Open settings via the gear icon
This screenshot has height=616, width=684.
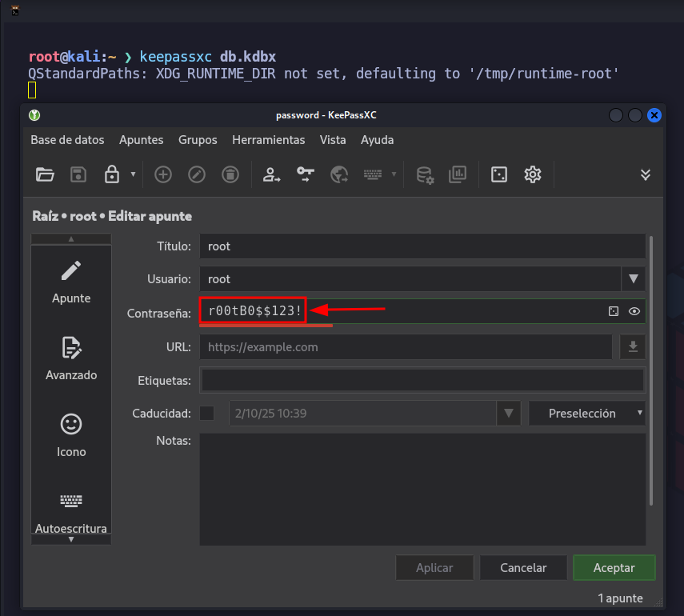(x=533, y=174)
